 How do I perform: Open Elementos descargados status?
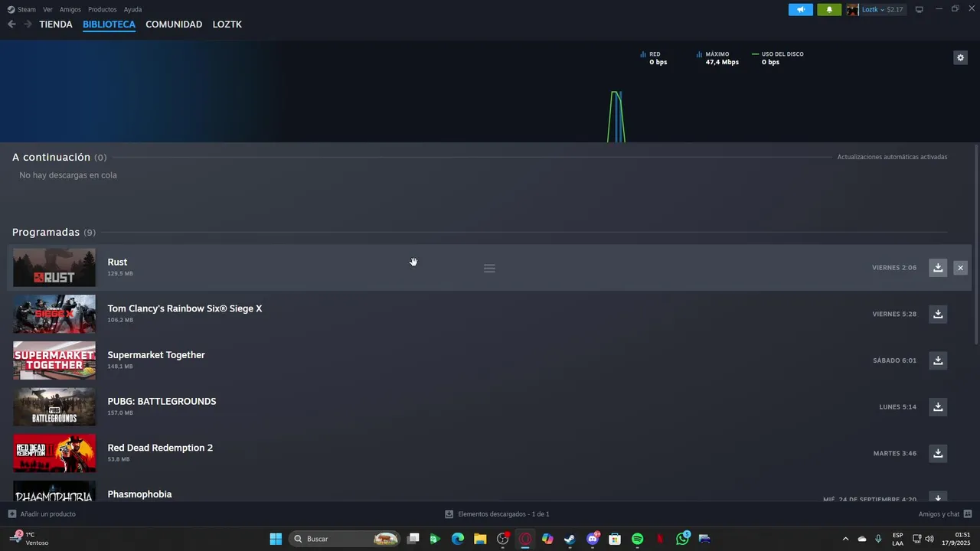click(498, 514)
